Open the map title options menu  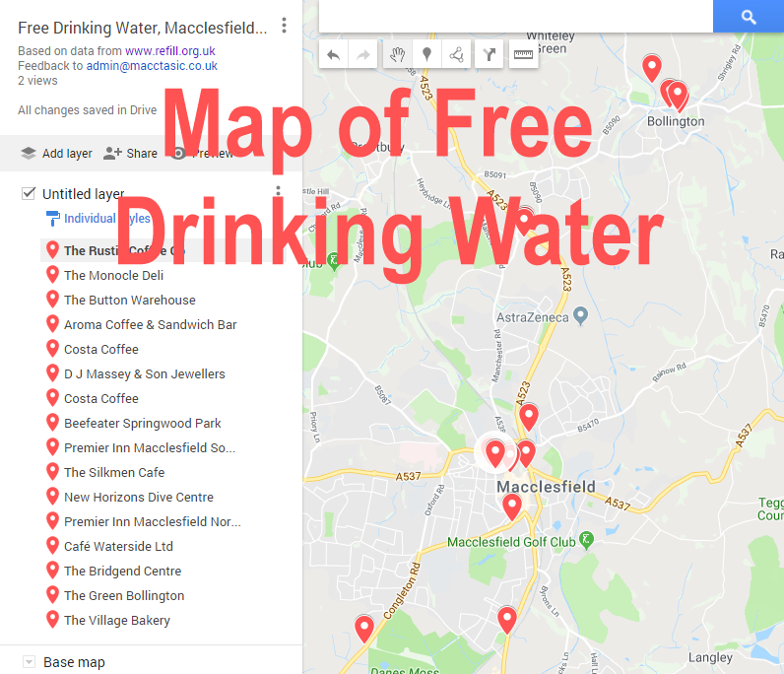coord(284,26)
